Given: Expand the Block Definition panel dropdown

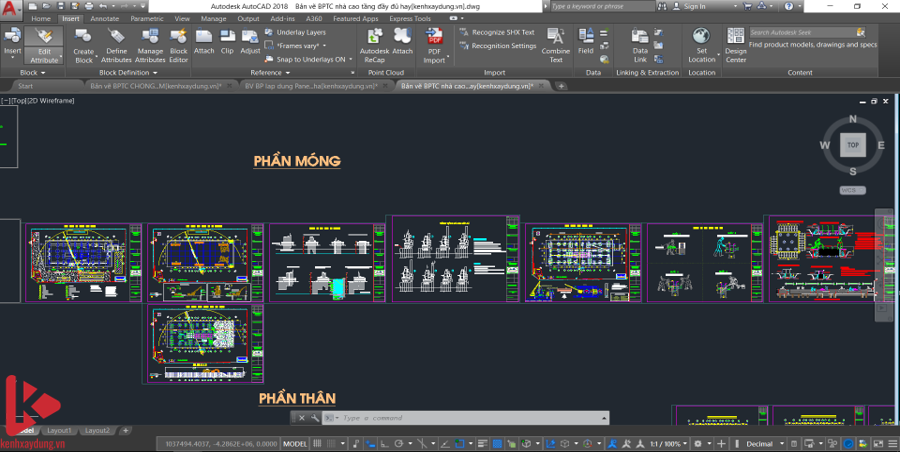Looking at the screenshot, I should [x=126, y=73].
